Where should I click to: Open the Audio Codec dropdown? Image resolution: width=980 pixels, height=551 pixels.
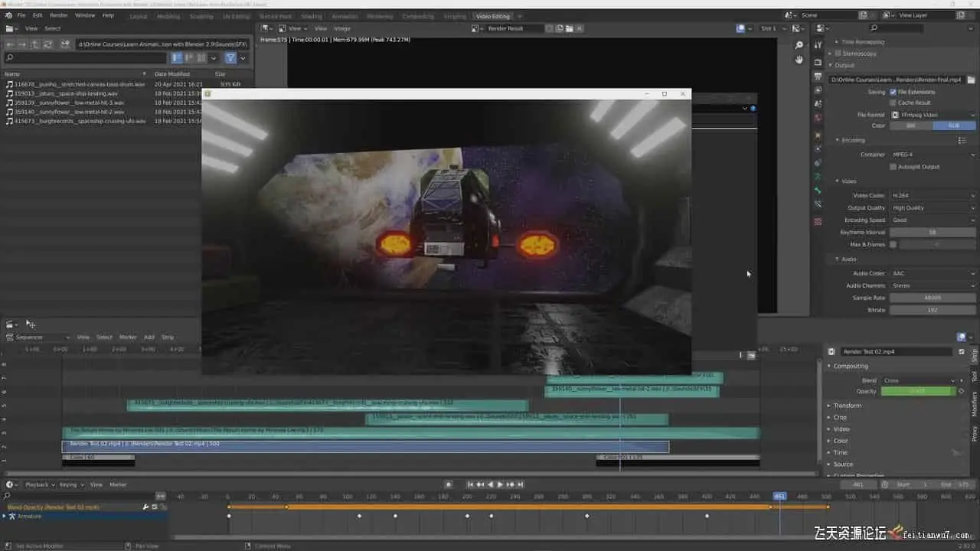tap(933, 273)
